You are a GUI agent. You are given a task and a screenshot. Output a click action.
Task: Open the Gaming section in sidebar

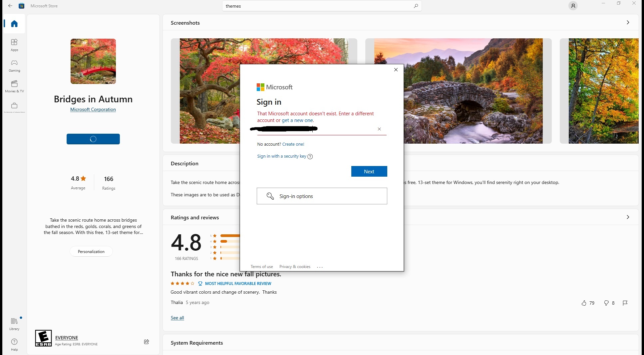click(14, 66)
